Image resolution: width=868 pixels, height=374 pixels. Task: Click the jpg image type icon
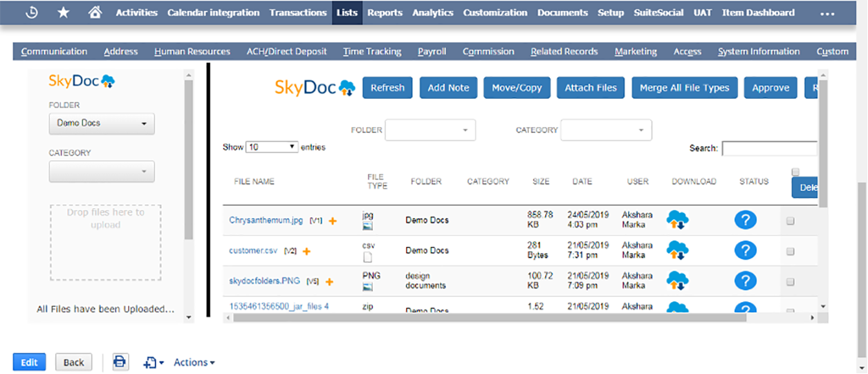pos(368,226)
